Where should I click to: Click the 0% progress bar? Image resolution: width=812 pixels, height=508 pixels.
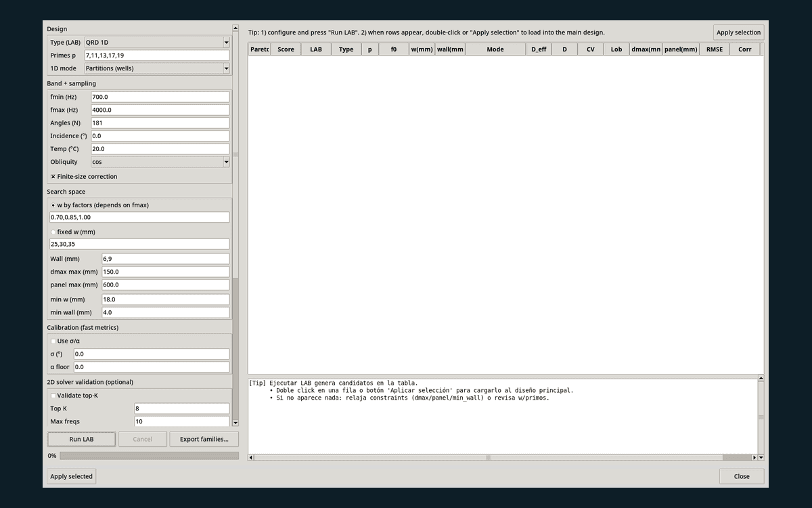point(149,456)
